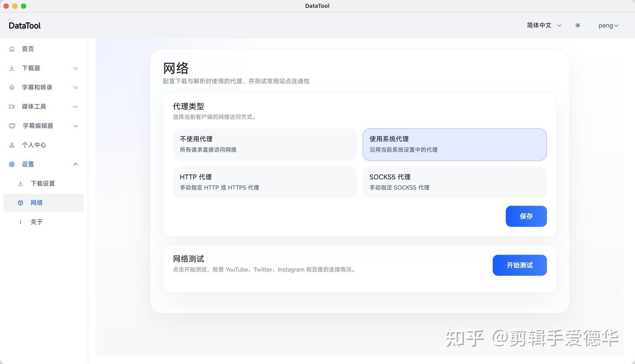Open the peng user account dropdown
The width and height of the screenshot is (635, 364).
[x=609, y=26]
